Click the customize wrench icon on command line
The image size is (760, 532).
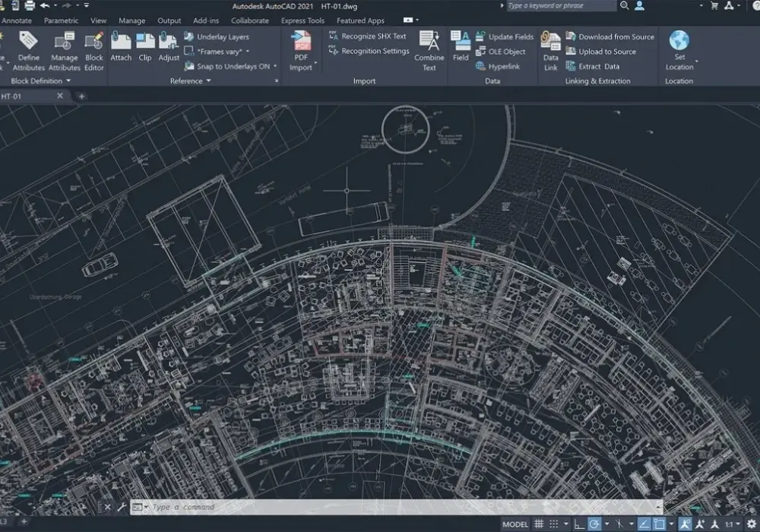[122, 507]
